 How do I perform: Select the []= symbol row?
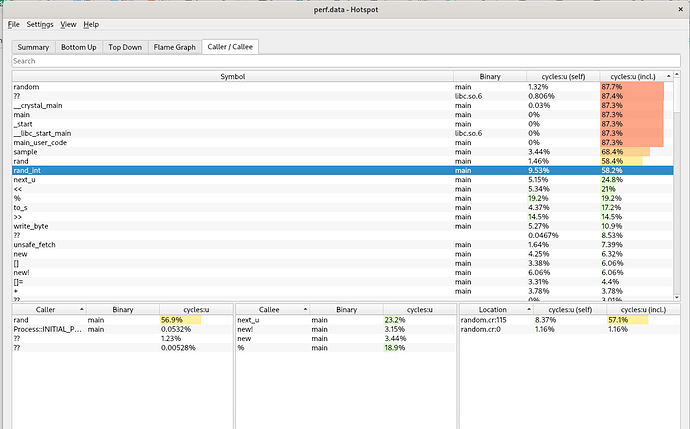[343, 282]
